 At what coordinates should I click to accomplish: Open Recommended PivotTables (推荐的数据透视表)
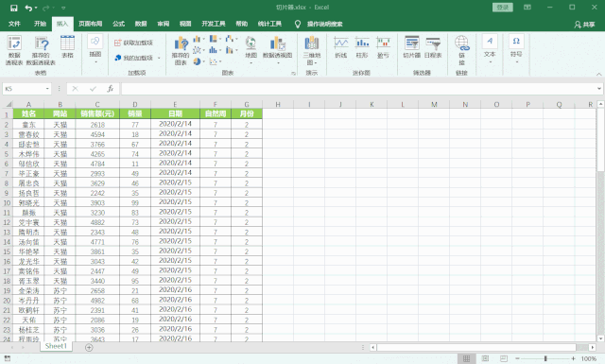click(41, 50)
